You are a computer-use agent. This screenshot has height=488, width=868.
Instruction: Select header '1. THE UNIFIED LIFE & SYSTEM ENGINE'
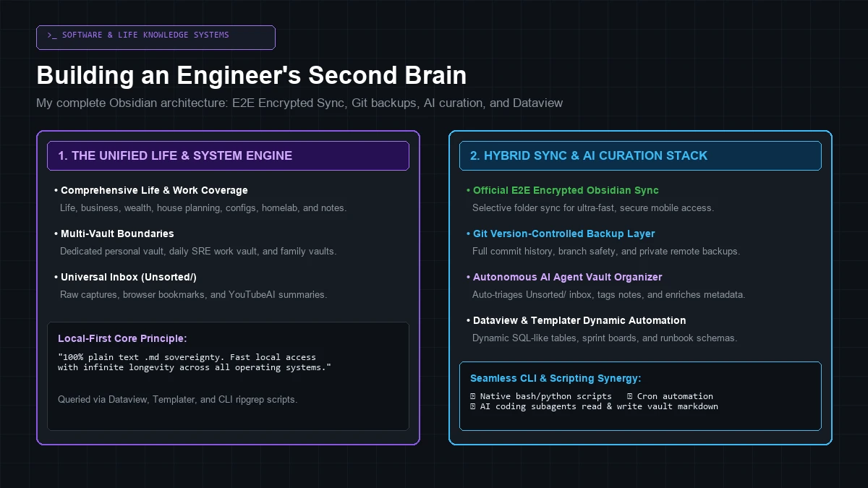click(x=228, y=155)
